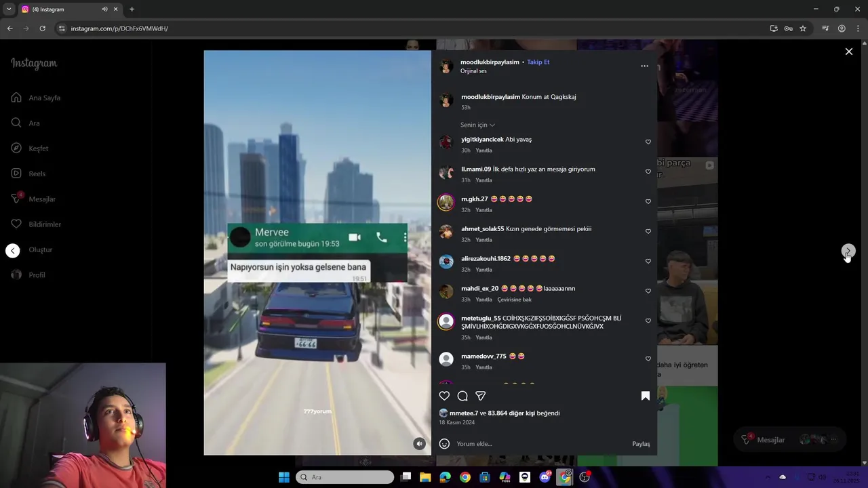The height and width of the screenshot is (488, 868).
Task: Click the Instagram logo
Action: 34,64
